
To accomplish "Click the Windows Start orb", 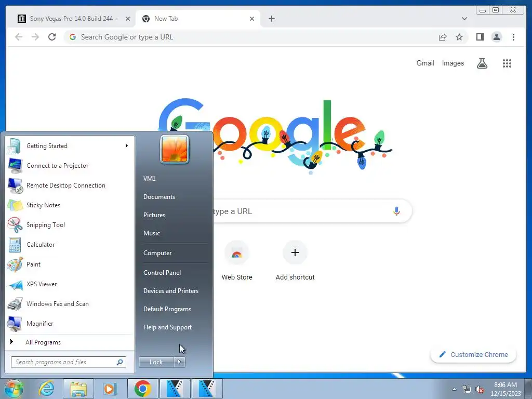I will click(14, 389).
